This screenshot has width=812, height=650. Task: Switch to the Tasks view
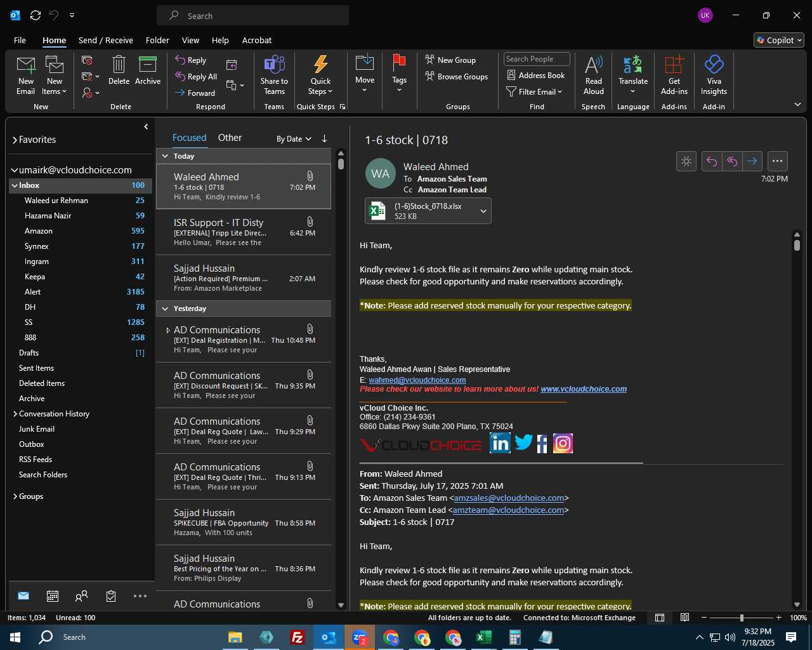[111, 596]
